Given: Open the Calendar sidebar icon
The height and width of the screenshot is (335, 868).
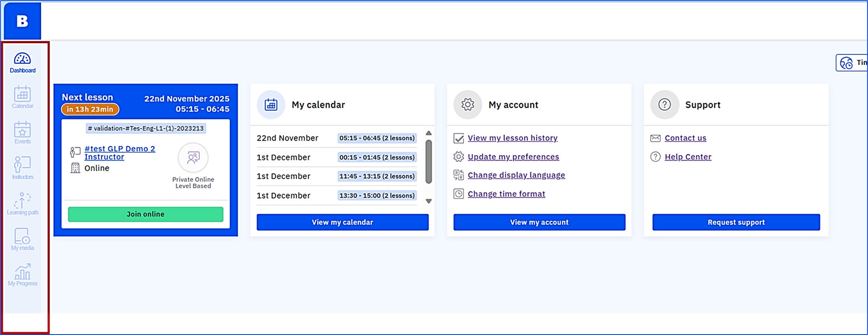Looking at the screenshot, I should 23,97.
